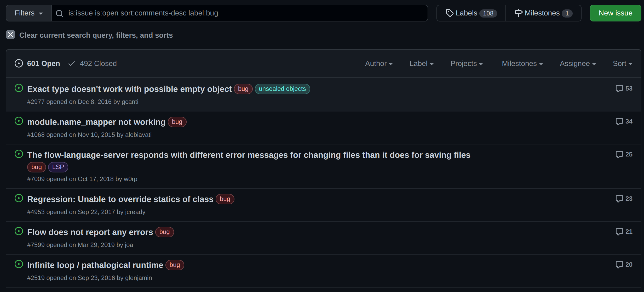Click comment icon on module.name_mapper issue
Viewport: 644px width, 292px height.
[619, 122]
